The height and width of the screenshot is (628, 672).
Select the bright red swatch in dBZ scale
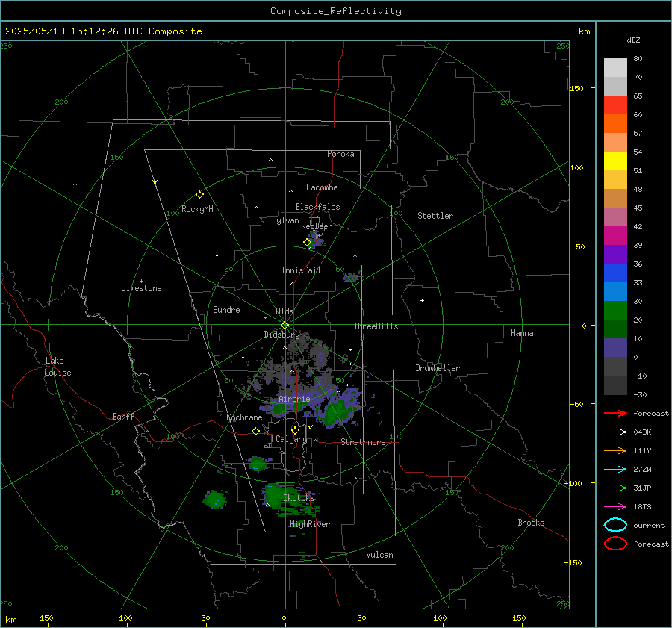click(615, 105)
